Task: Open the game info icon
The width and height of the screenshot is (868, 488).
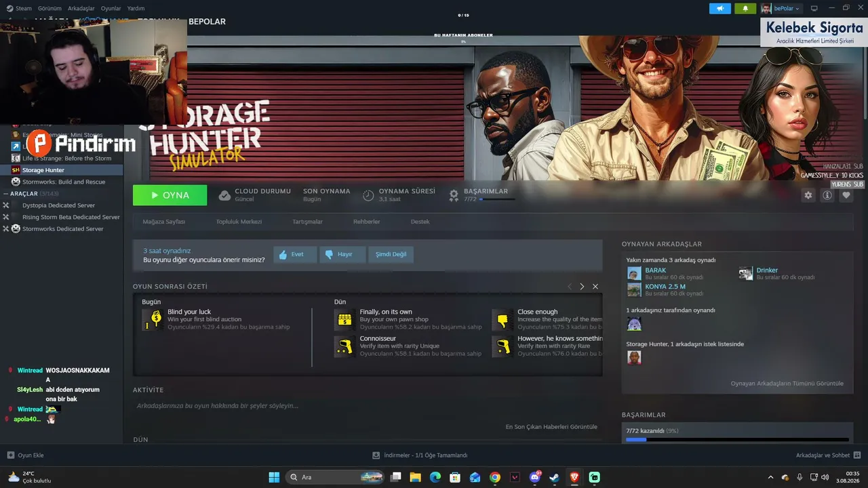Action: [x=827, y=195]
